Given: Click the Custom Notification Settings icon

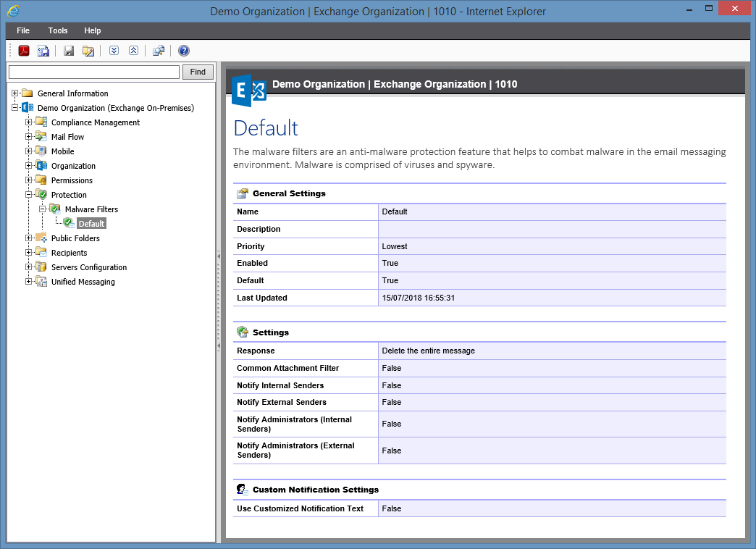Looking at the screenshot, I should 243,489.
